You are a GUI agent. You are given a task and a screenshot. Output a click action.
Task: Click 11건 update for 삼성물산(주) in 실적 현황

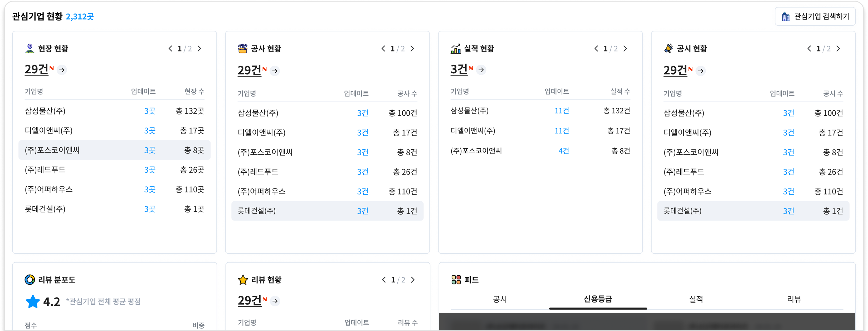pyautogui.click(x=561, y=111)
